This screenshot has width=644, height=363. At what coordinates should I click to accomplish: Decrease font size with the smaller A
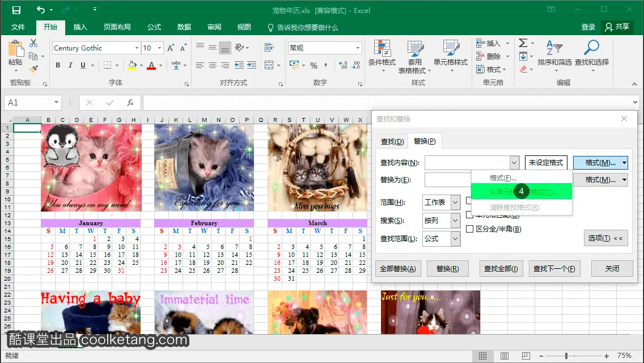click(183, 48)
